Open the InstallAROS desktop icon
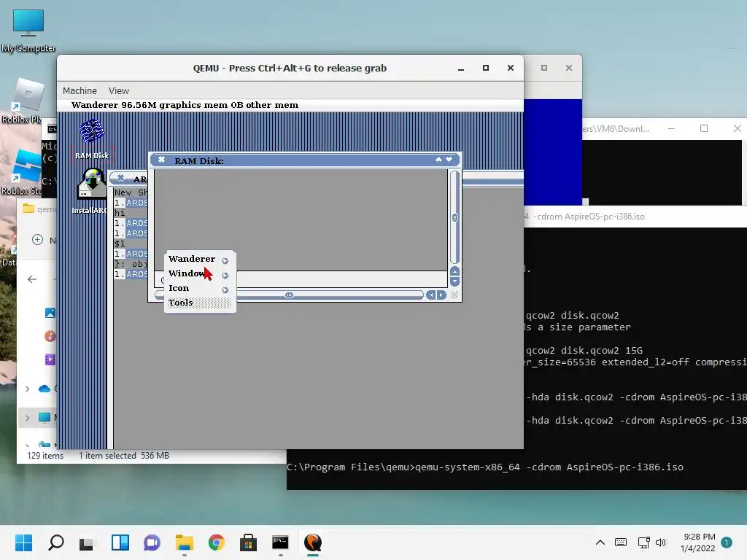The height and width of the screenshot is (560, 747). (x=91, y=184)
